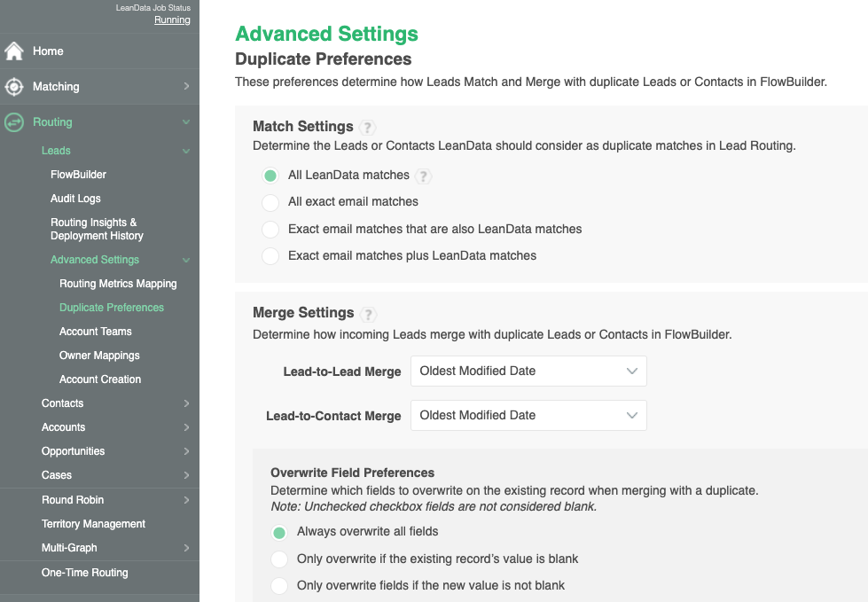
Task: Choose Exact email matches plus LeanData matches
Action: point(270,256)
